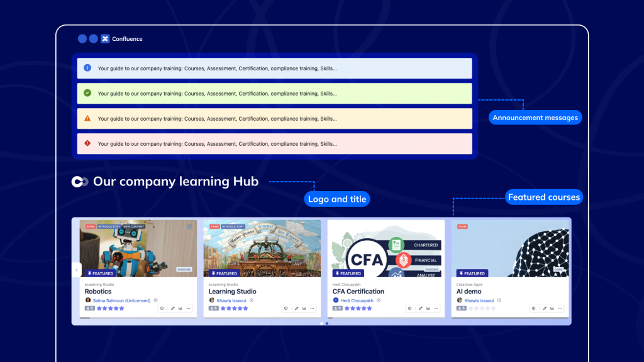This screenshot has width=644, height=362.
Task: Click the previous arrow of the featured courses carousel
Action: coord(77,270)
